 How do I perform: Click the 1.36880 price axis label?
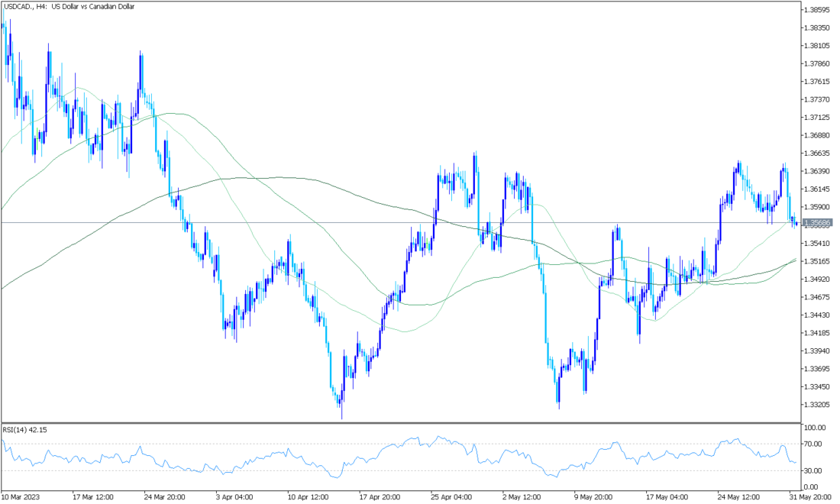(x=818, y=135)
